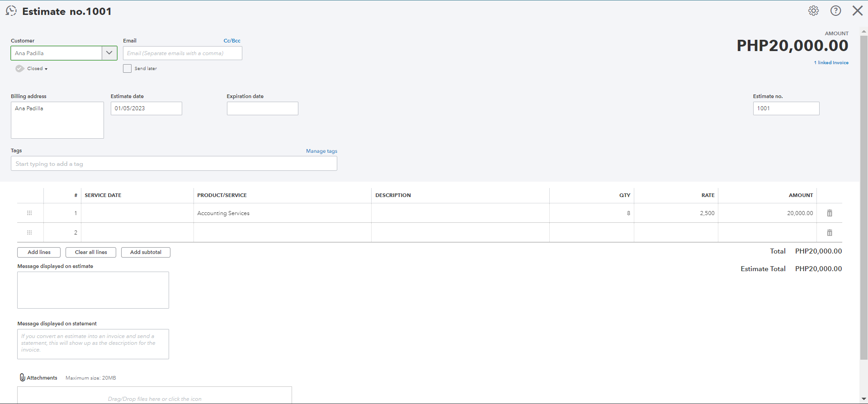Open the help question mark icon

coord(835,11)
